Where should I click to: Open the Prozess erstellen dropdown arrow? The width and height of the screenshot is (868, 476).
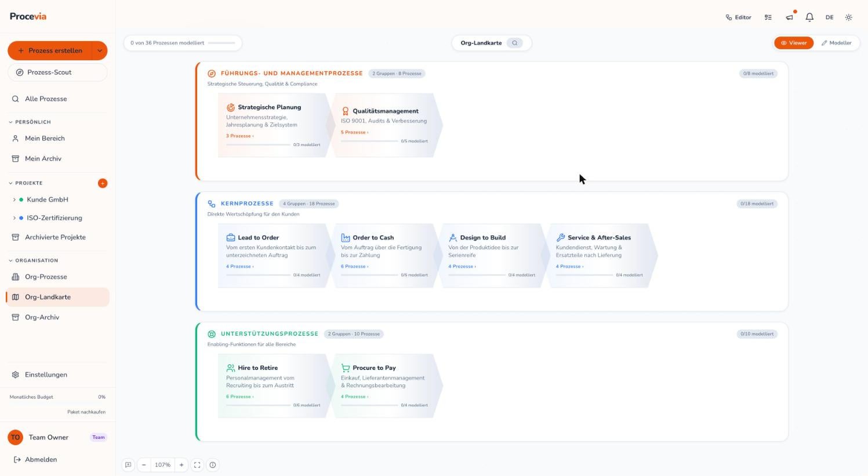pyautogui.click(x=100, y=50)
